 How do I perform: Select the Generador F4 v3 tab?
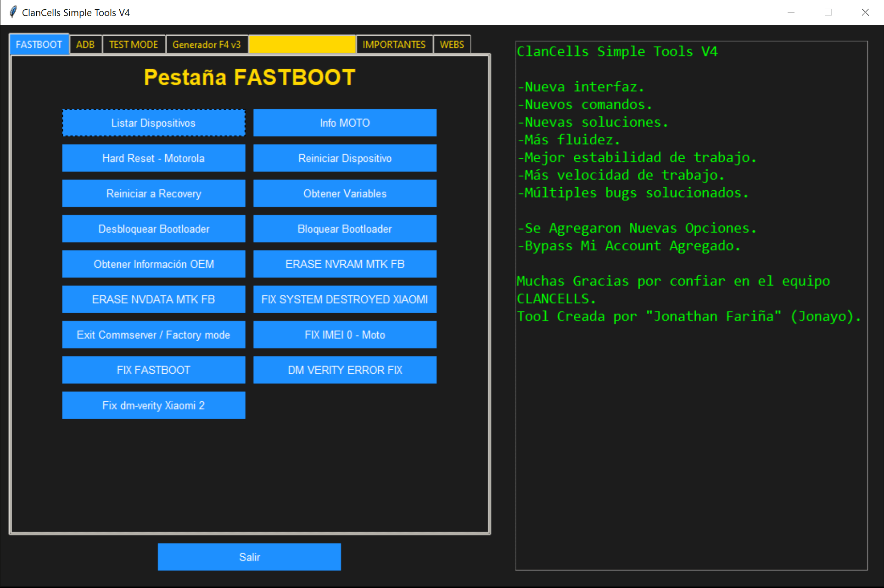click(207, 45)
